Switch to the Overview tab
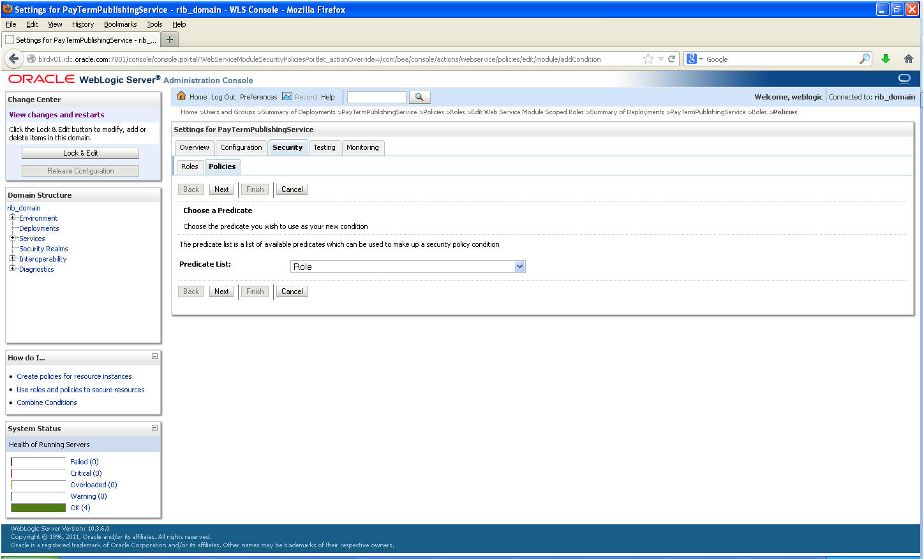Viewport: 924px width, 560px height. point(194,147)
